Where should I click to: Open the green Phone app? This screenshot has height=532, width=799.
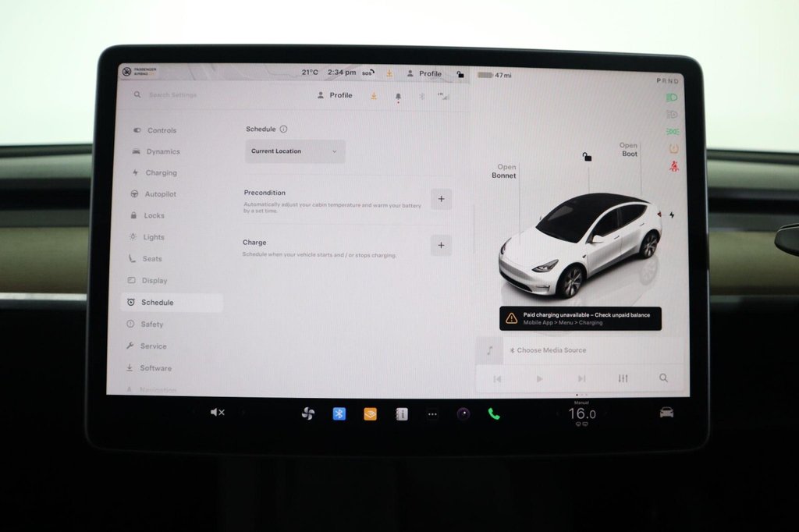click(494, 413)
